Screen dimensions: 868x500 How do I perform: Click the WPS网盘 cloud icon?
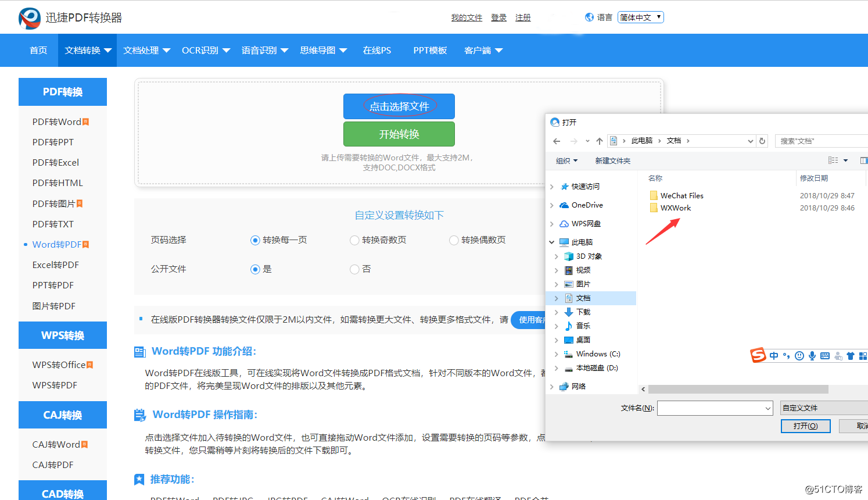pyautogui.click(x=564, y=224)
